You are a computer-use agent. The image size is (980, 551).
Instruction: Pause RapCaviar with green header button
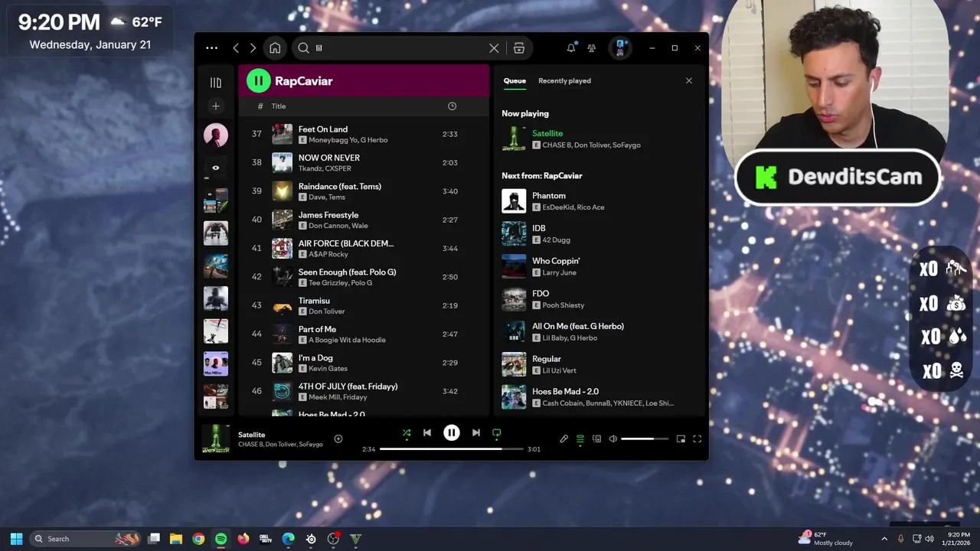point(258,80)
